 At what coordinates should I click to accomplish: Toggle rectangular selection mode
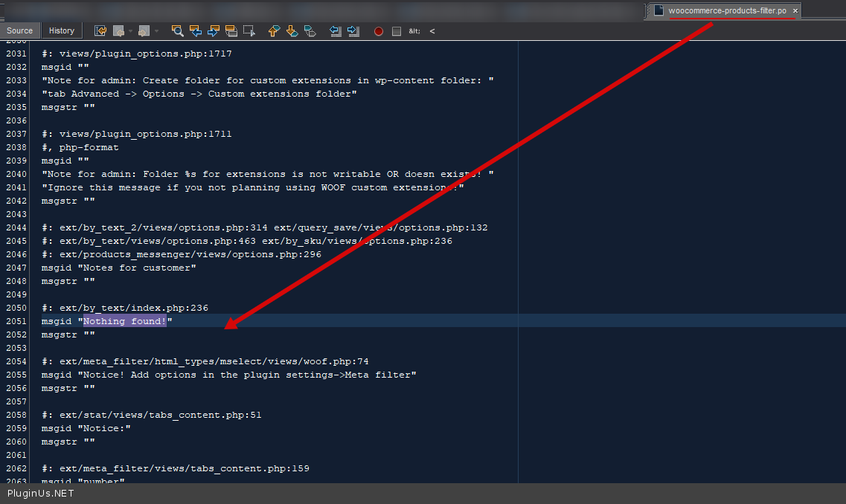click(x=249, y=31)
